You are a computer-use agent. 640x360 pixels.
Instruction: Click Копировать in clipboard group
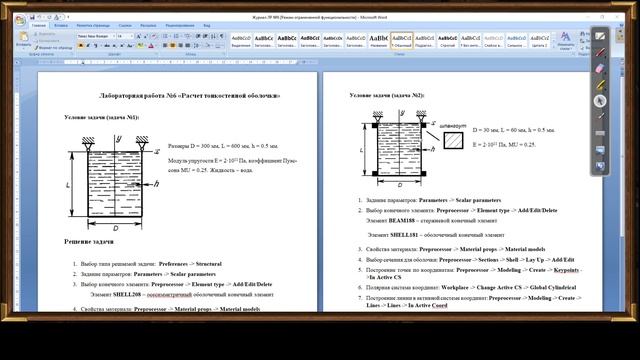pos(47,41)
